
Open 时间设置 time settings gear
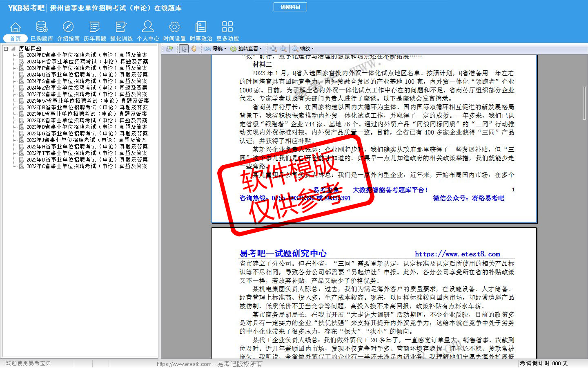(x=174, y=31)
